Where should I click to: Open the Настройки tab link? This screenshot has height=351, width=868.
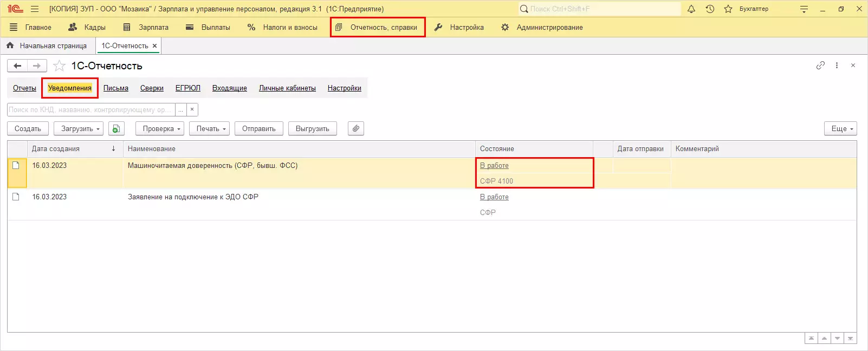tap(345, 88)
